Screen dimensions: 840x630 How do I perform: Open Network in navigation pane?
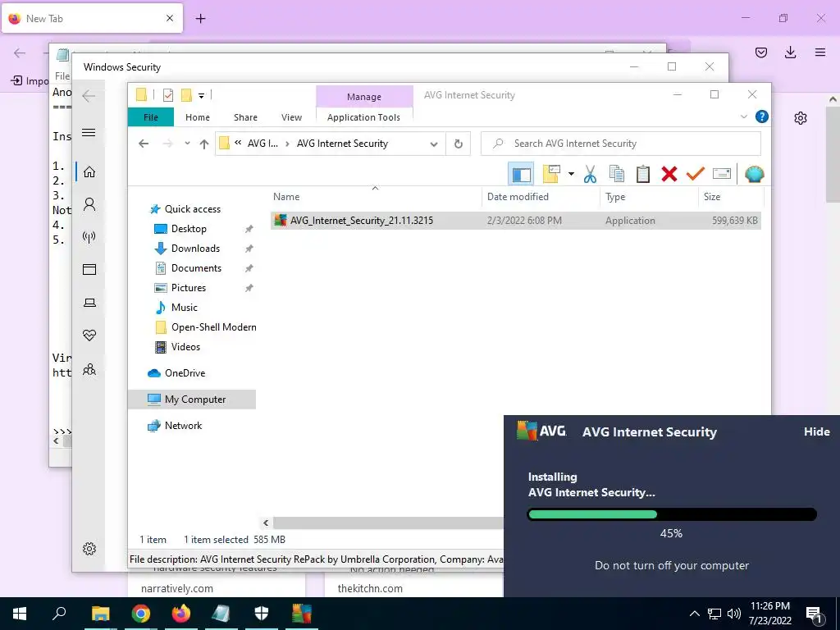coord(183,426)
